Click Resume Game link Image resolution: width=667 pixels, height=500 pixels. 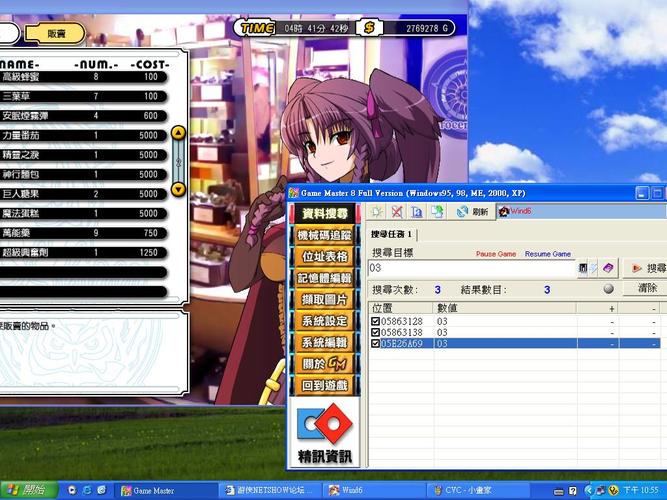[x=547, y=254]
